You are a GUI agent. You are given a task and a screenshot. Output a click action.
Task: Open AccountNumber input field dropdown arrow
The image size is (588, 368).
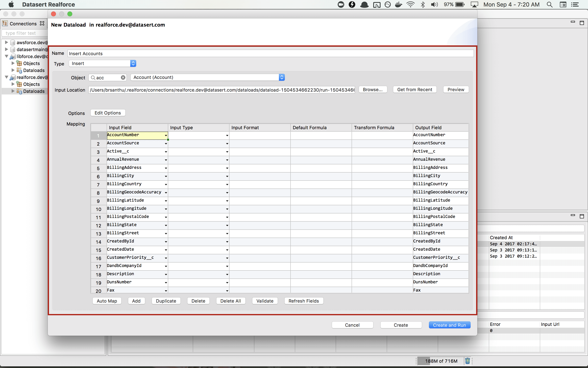166,135
